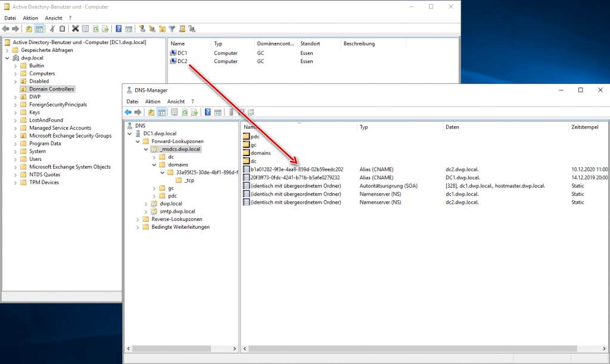The height and width of the screenshot is (364, 610).
Task: Select the dc2.dwp.local CNAME record
Action: click(x=294, y=169)
